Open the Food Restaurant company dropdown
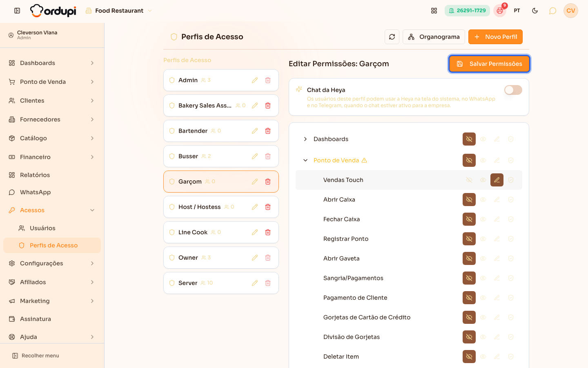 (118, 11)
